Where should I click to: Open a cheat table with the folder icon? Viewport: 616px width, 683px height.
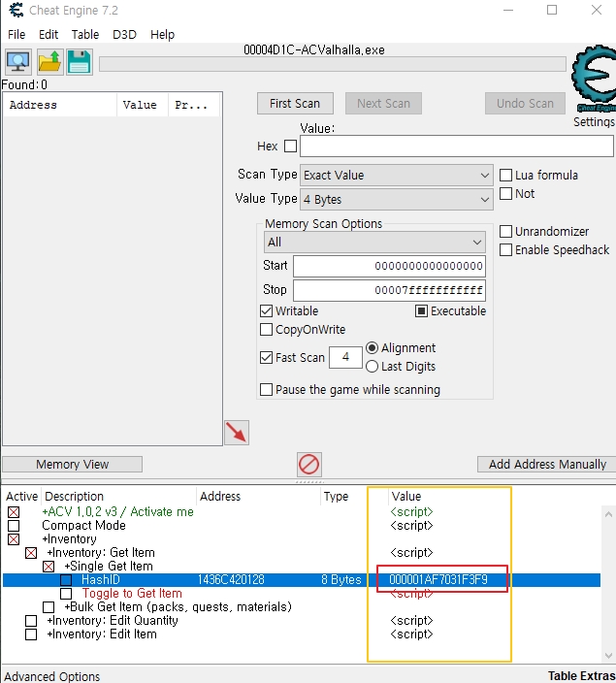49,62
